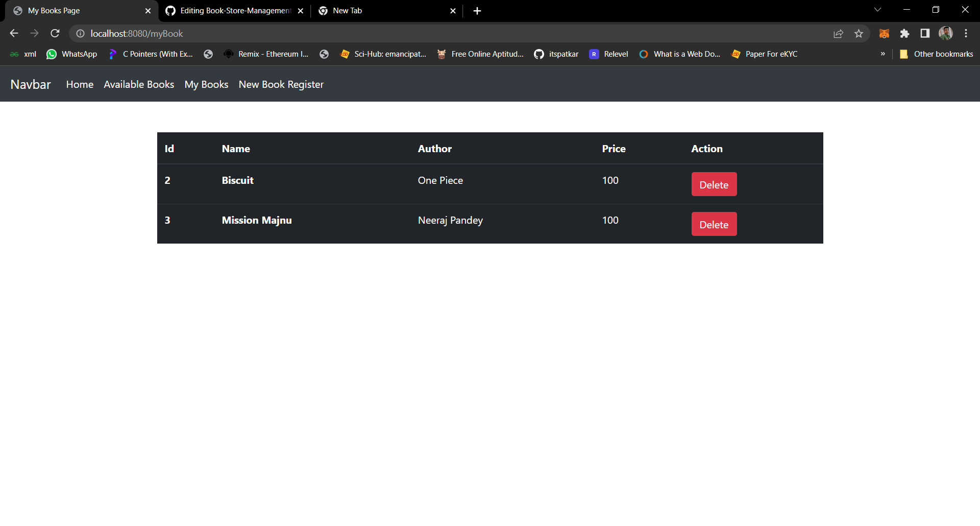Click the Sci-Hub bookmark icon

click(x=345, y=54)
